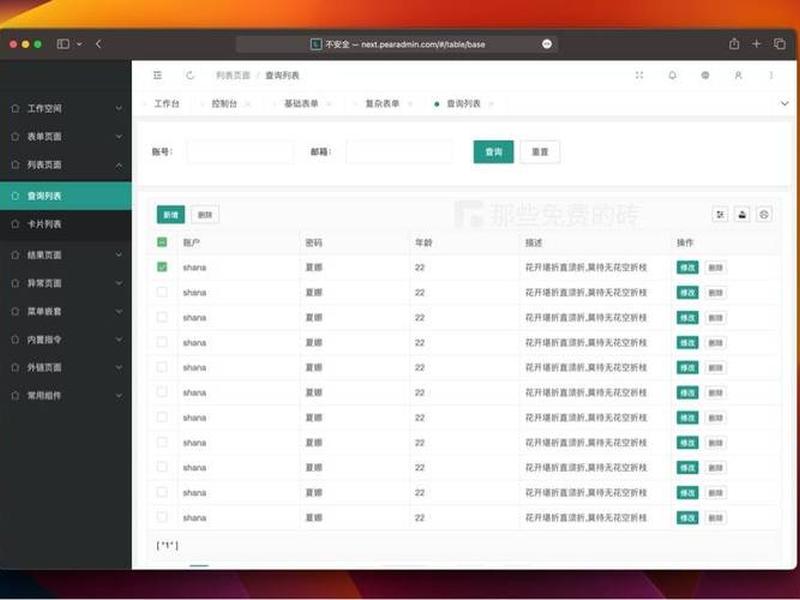The height and width of the screenshot is (600, 800).
Task: Click the Safari address bar URL
Action: tap(423, 44)
